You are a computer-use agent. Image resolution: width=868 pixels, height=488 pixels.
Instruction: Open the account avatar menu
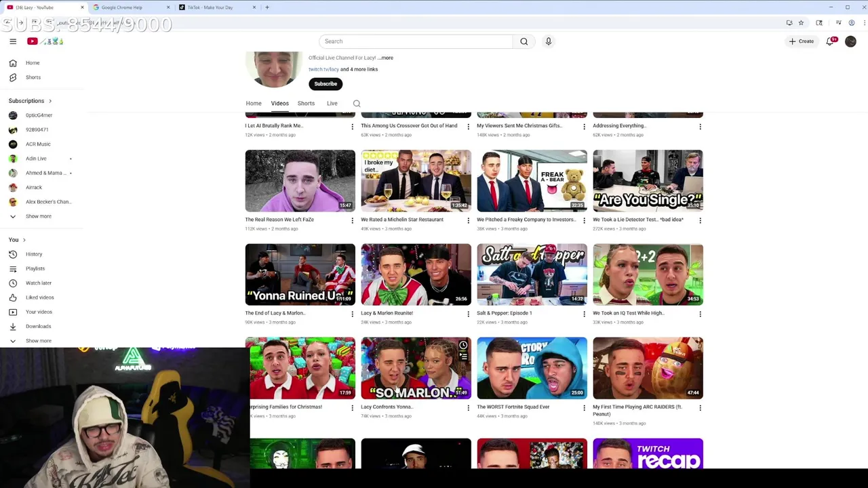tap(850, 41)
